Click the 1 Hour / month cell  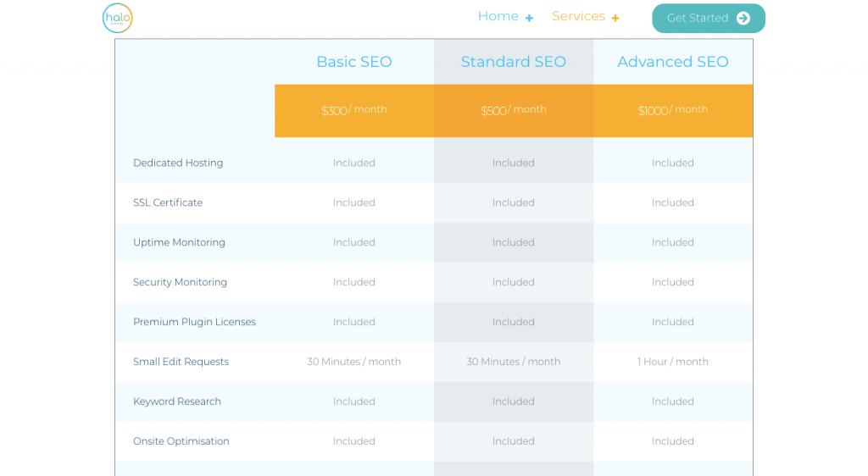673,363
